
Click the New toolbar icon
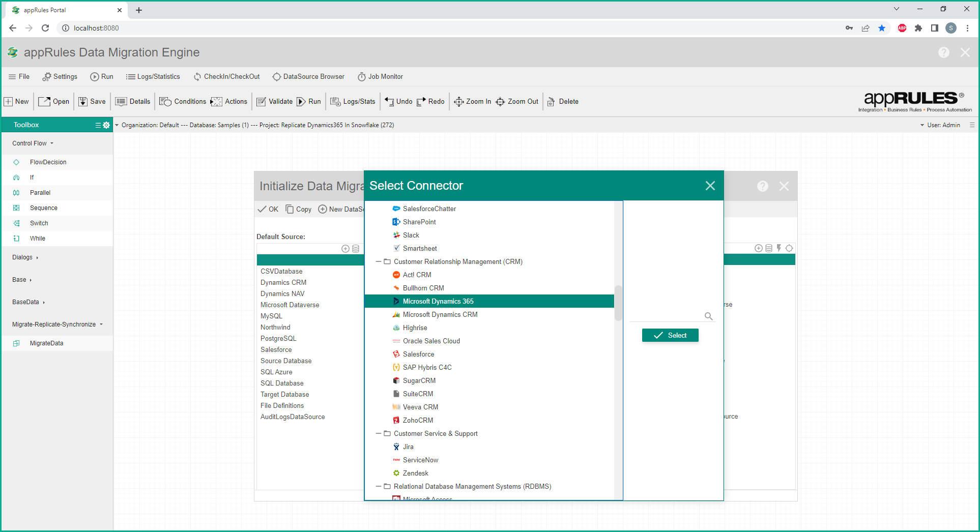click(x=16, y=102)
